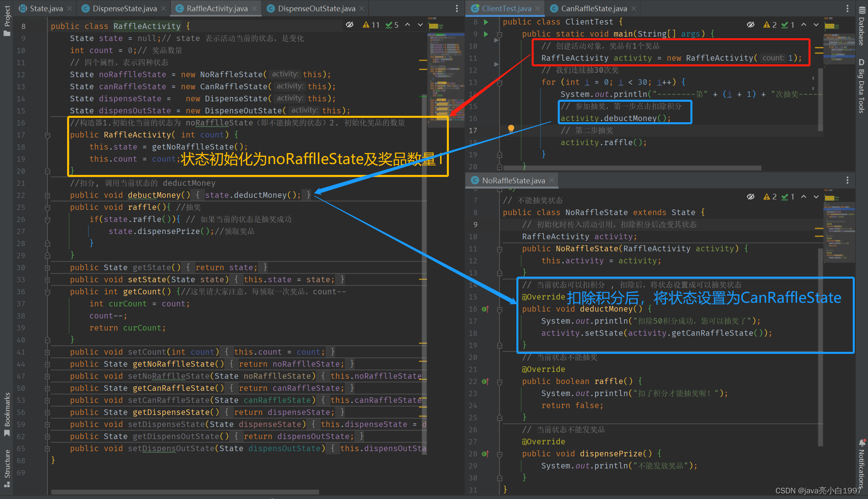Run ClientTest class via gutter arrow

[x=486, y=22]
